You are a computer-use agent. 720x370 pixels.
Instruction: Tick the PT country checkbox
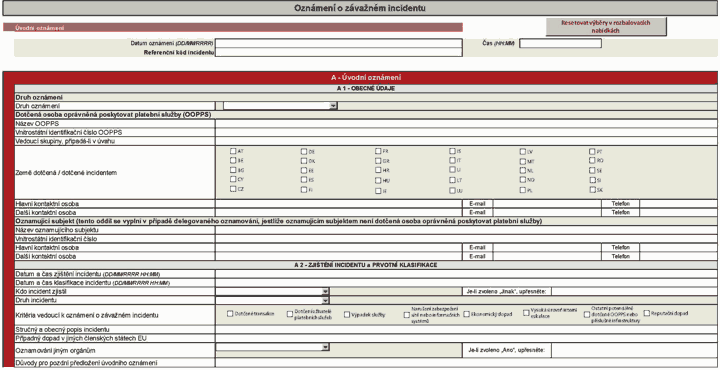[x=592, y=151]
